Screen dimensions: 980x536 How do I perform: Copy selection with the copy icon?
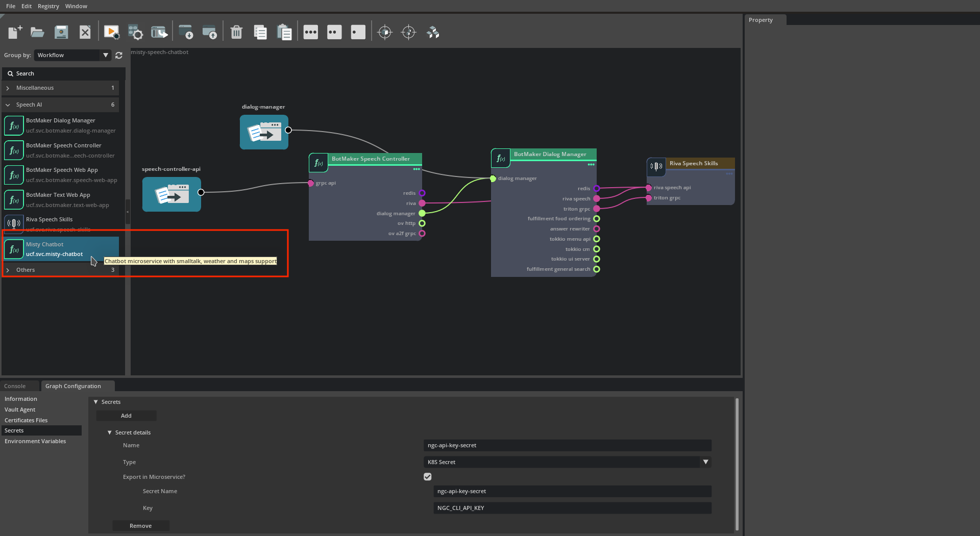260,32
